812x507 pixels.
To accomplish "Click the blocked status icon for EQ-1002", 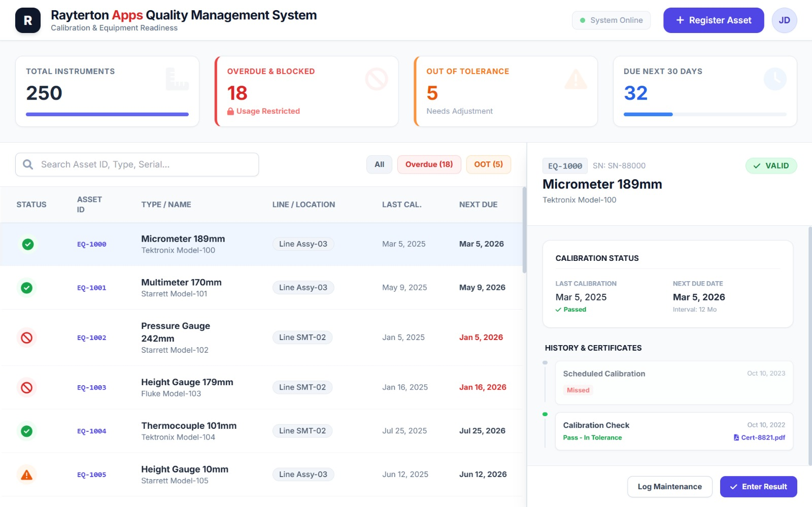I will [x=26, y=337].
